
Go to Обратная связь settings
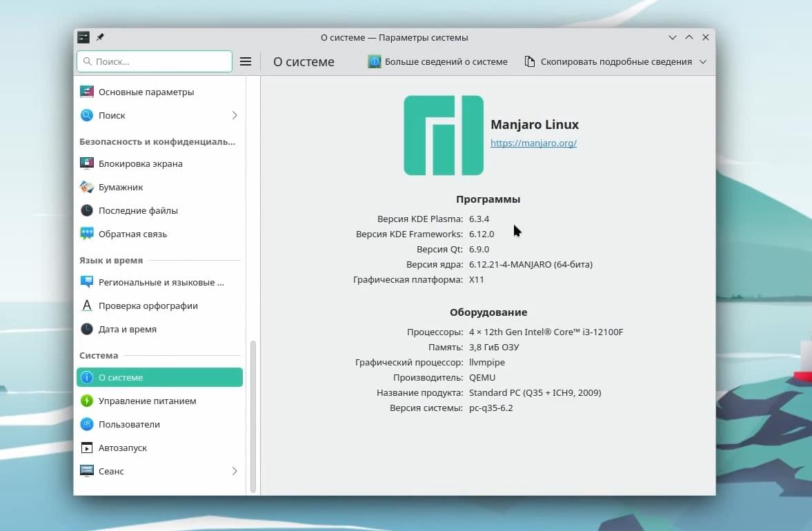coord(159,234)
